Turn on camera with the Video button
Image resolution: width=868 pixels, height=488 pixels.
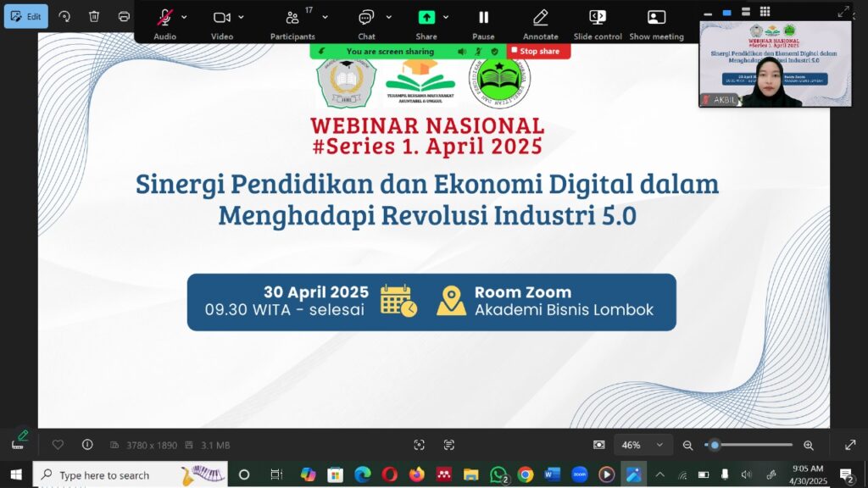(221, 24)
